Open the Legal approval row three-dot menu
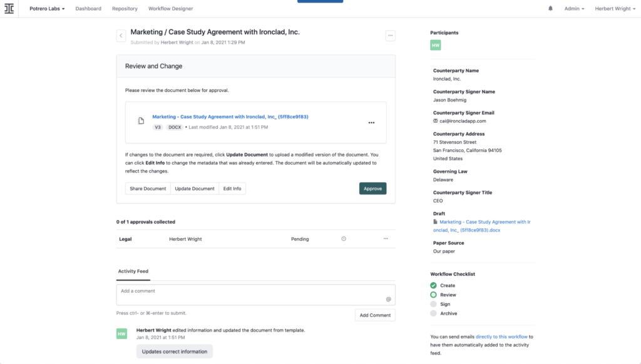641x364 pixels. tap(386, 239)
